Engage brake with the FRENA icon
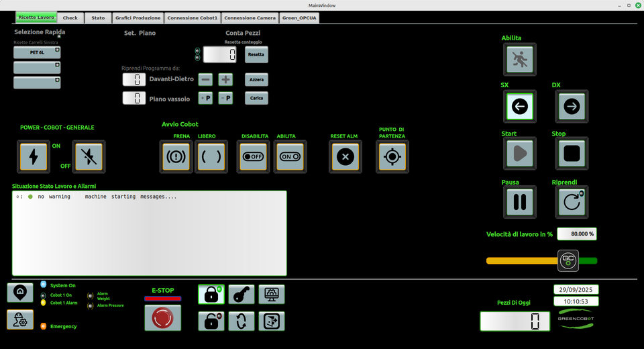 (x=176, y=156)
